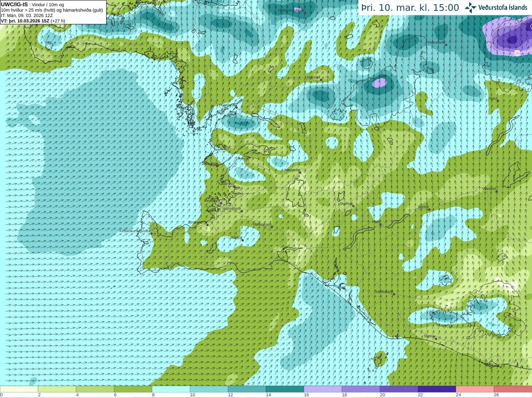Click the Bláfjöll station marker
Viewport: 532px width, 398px height.
coord(243,240)
